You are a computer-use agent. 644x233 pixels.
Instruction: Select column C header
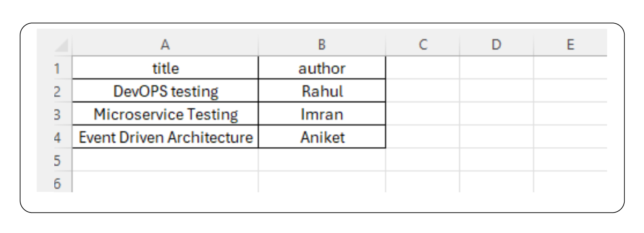click(423, 44)
